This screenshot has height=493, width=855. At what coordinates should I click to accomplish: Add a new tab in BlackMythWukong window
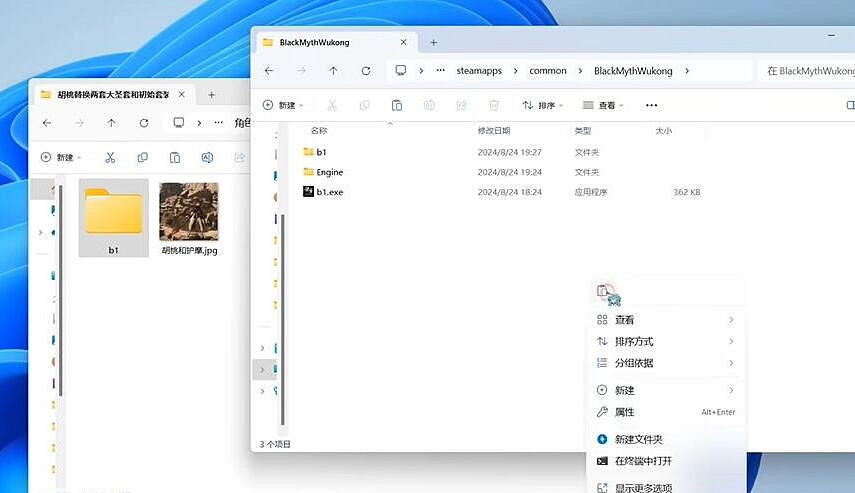click(x=433, y=43)
